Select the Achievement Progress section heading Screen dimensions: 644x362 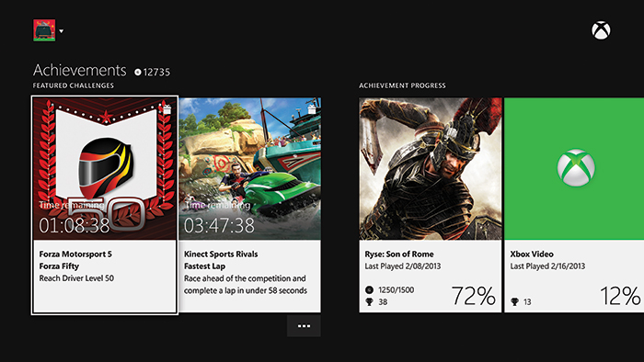click(x=402, y=85)
